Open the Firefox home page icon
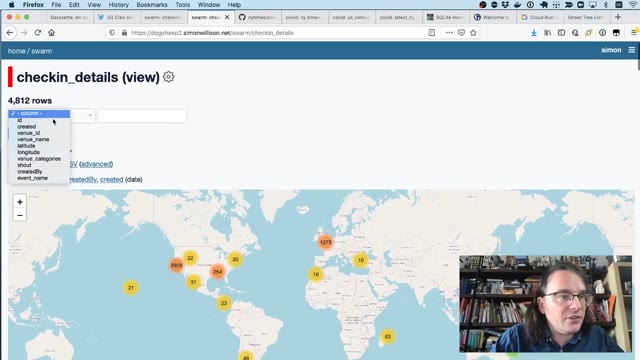This screenshot has width=640, height=360. 51,33
